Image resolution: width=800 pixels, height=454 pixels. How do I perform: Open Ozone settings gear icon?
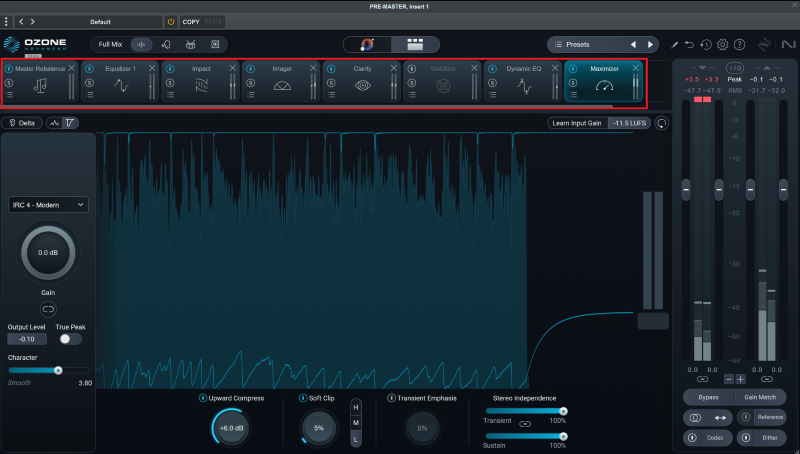point(722,45)
